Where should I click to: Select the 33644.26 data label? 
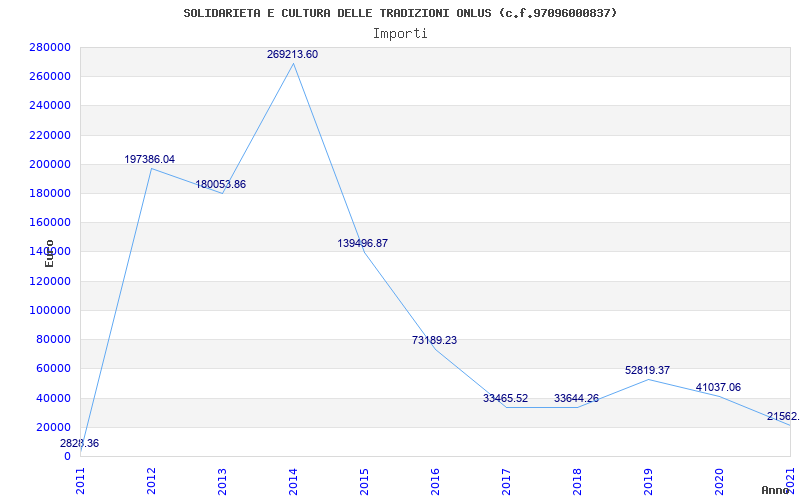[577, 398]
